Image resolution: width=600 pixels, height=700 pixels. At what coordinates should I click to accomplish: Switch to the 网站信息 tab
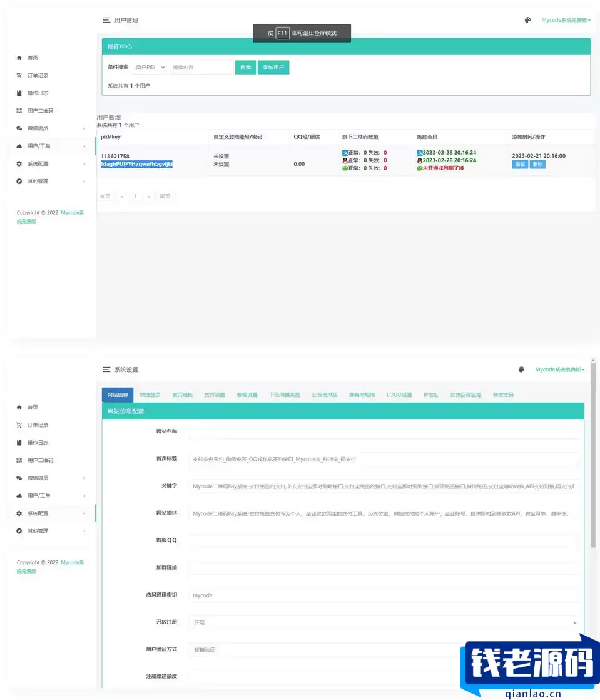tap(118, 394)
